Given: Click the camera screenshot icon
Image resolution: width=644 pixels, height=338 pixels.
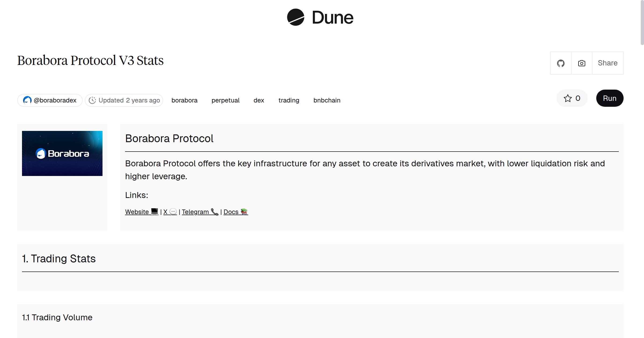Looking at the screenshot, I should (581, 63).
